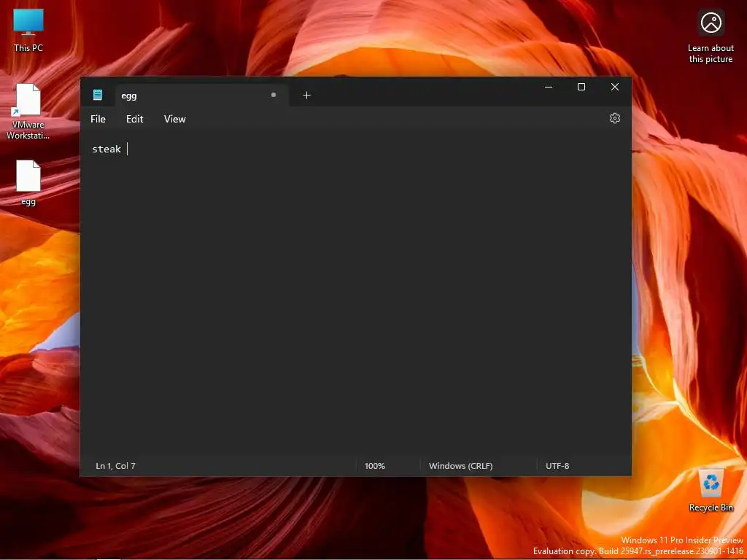Open Notepad settings gear icon

pyautogui.click(x=614, y=118)
